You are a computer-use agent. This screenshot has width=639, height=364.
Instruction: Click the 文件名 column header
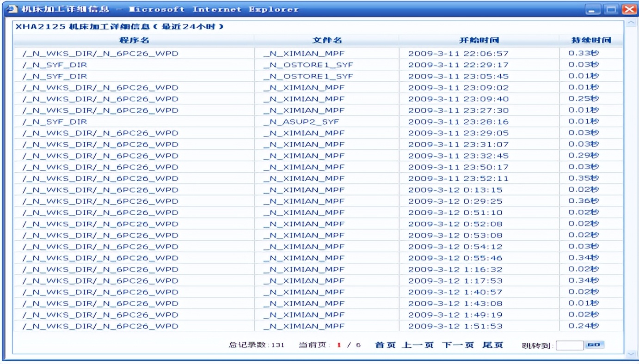pos(327,40)
